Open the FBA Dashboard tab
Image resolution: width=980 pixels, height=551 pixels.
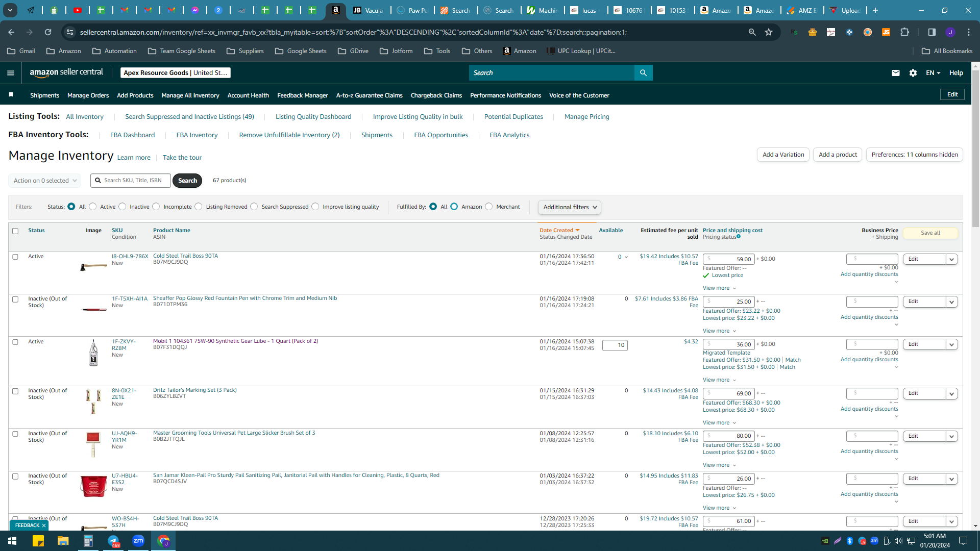click(132, 135)
